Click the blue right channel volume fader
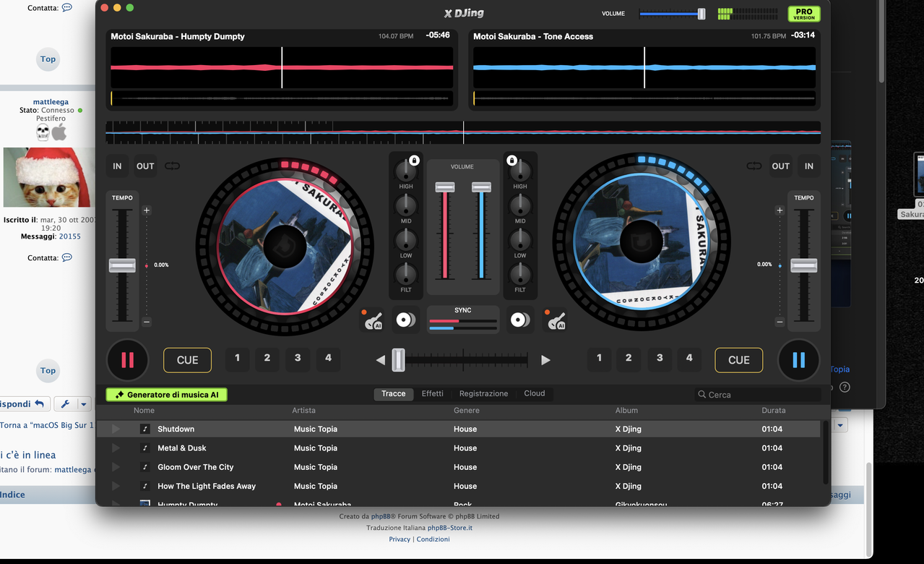 pos(481,187)
